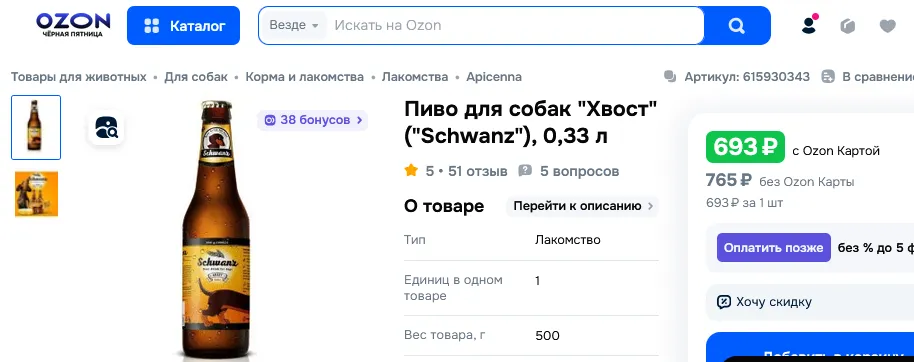Click the Лакомство type value
The height and width of the screenshot is (362, 914).
568,240
